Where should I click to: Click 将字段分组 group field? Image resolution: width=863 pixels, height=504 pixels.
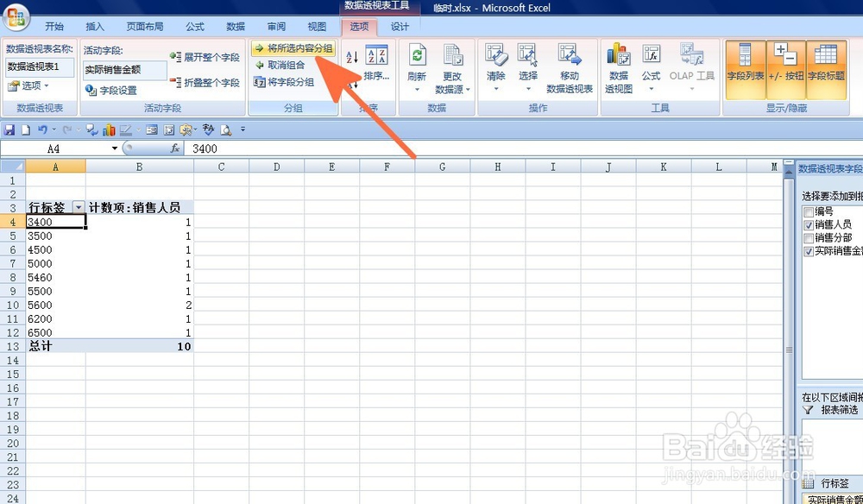tap(284, 83)
